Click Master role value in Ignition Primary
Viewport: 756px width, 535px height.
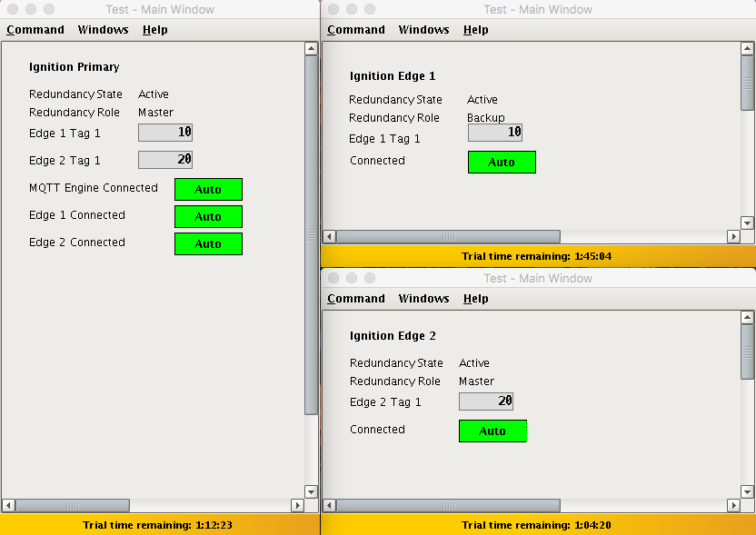pos(155,113)
